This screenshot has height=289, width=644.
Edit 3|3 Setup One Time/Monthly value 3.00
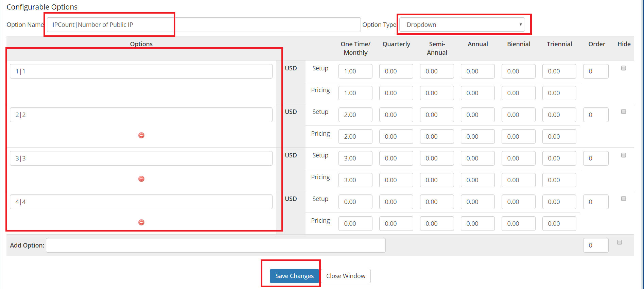pos(355,158)
